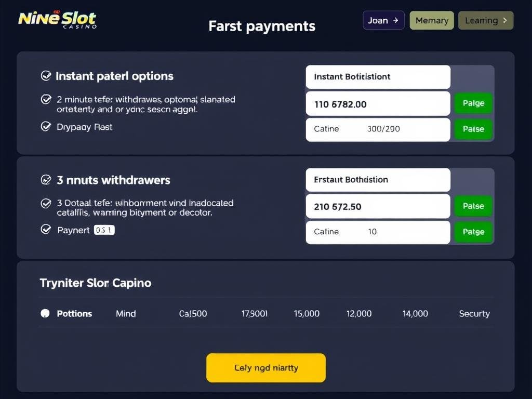
Task: Click the Paynert 051 badge
Action: [x=104, y=230]
